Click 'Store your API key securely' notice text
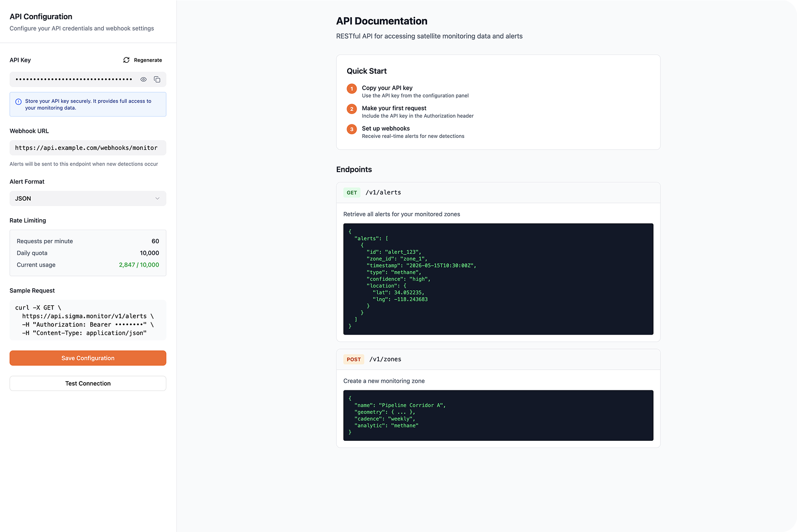Viewport: 797px width, 532px height. click(88, 105)
